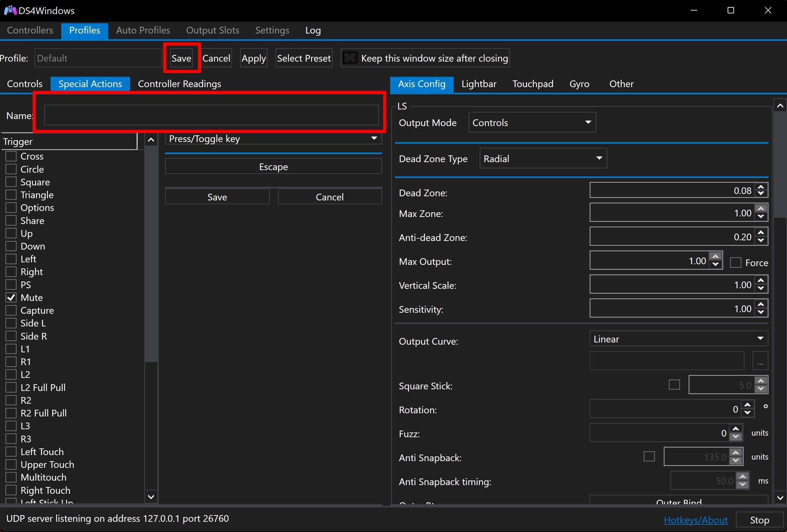Click the Stop button
Viewport: 787px width, 532px height.
(x=759, y=520)
